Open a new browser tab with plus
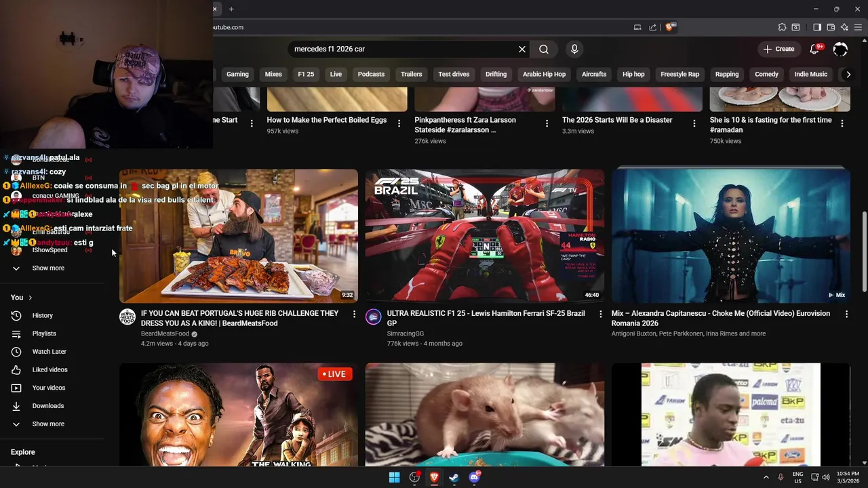The image size is (868, 488). click(231, 9)
